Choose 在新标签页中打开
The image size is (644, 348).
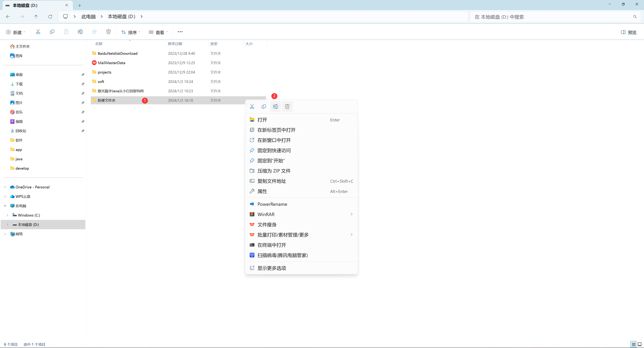pyautogui.click(x=302, y=130)
